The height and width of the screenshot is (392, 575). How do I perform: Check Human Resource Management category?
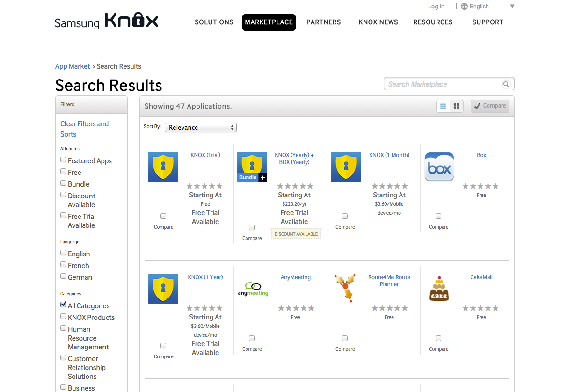63,328
